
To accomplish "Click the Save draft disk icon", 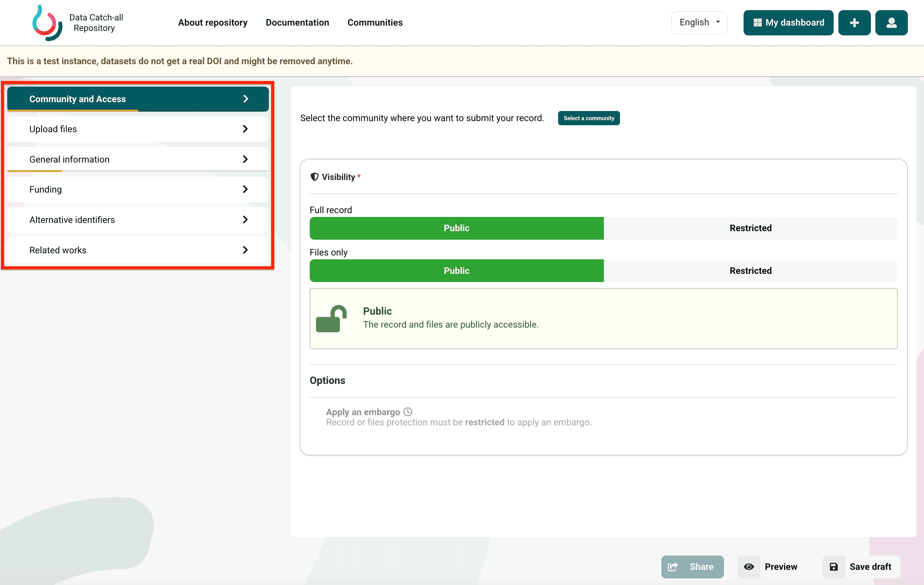I will [833, 567].
